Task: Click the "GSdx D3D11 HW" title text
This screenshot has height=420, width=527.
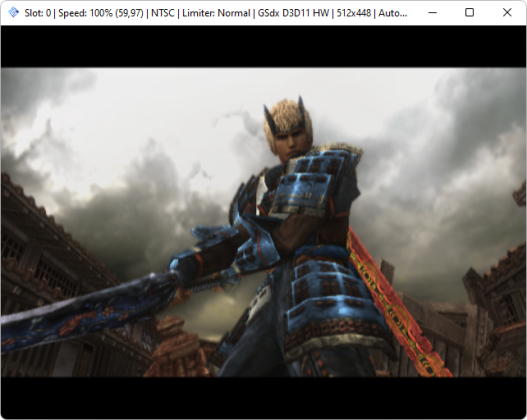Action: pyautogui.click(x=293, y=13)
